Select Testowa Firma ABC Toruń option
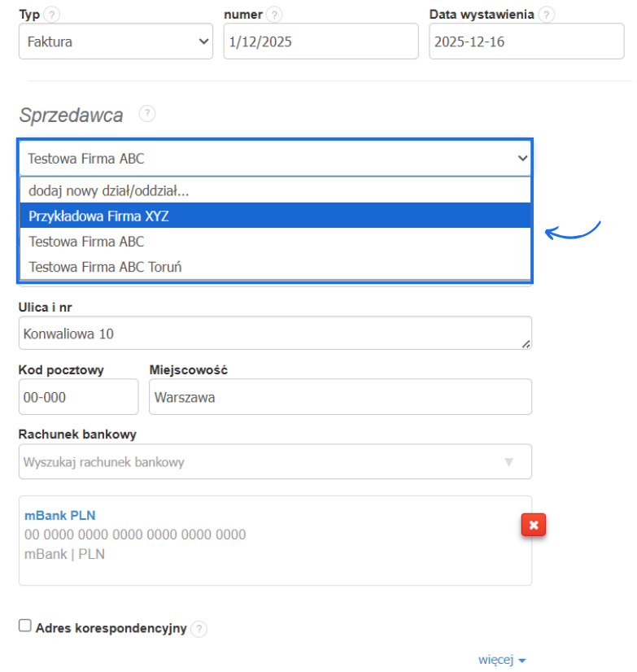 tap(275, 267)
